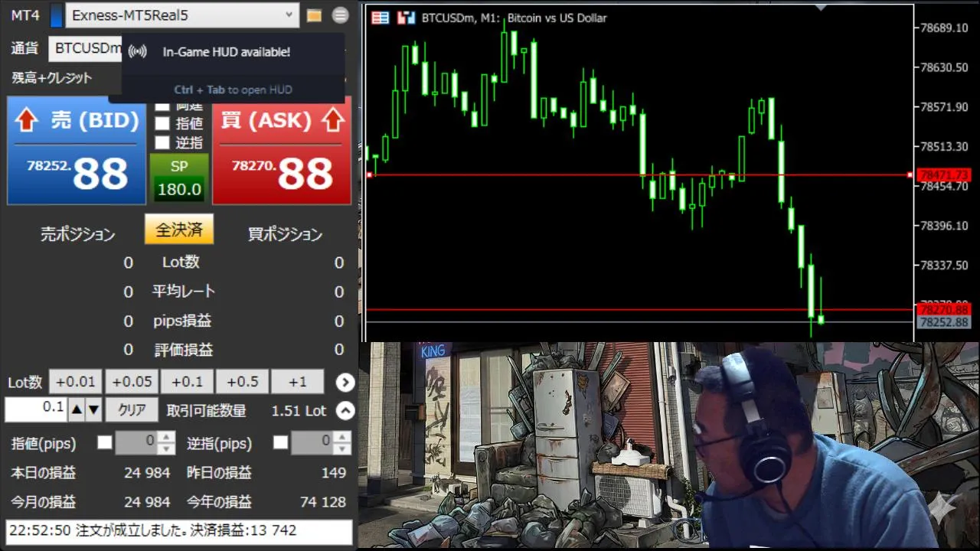Click the 指値(pips) value field
The height and width of the screenshot is (551, 980).
click(x=138, y=442)
